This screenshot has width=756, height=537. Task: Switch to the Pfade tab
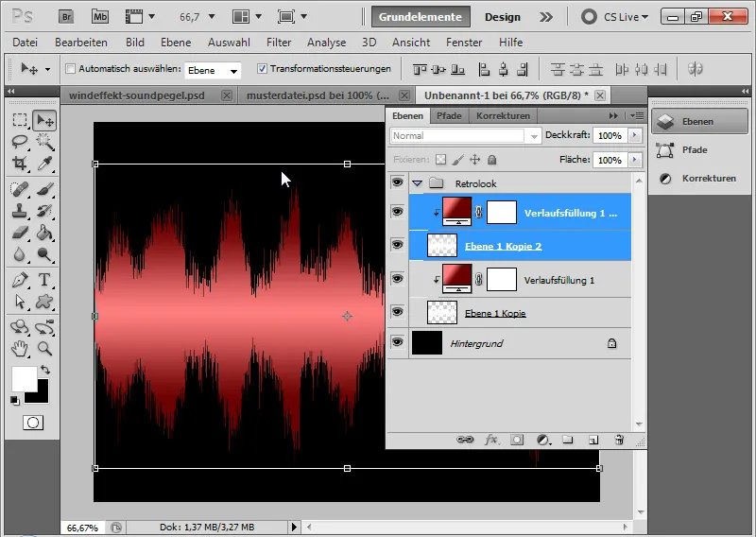[449, 115]
